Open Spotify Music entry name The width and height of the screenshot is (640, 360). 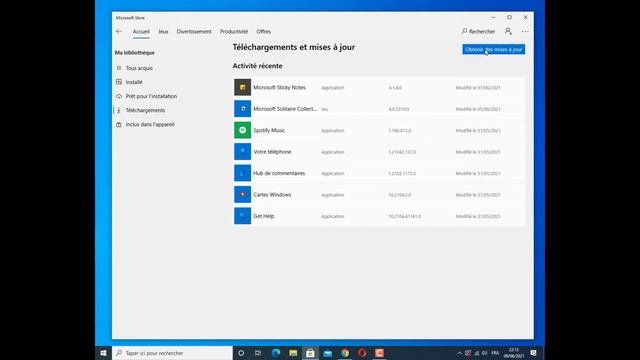pyautogui.click(x=269, y=130)
